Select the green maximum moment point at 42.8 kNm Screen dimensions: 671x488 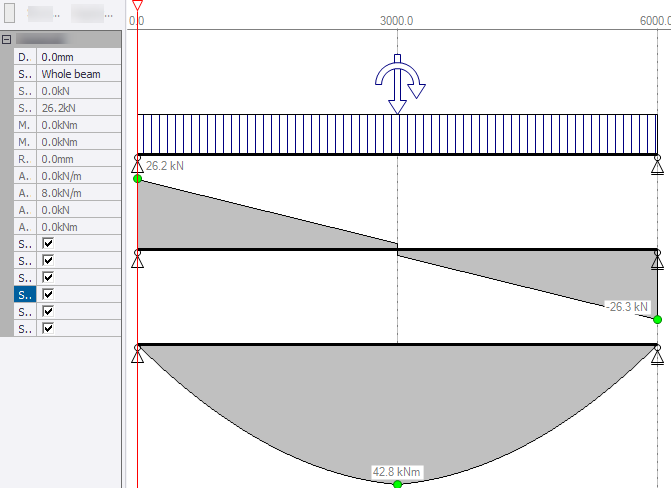(397, 484)
